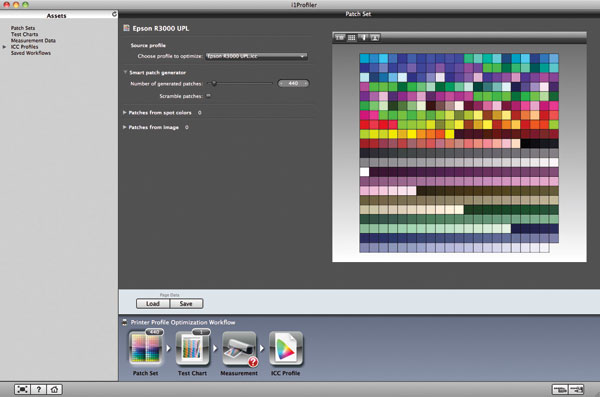Image resolution: width=600 pixels, height=397 pixels.
Task: Open the Patch Set workflow step icon
Action: 145,348
